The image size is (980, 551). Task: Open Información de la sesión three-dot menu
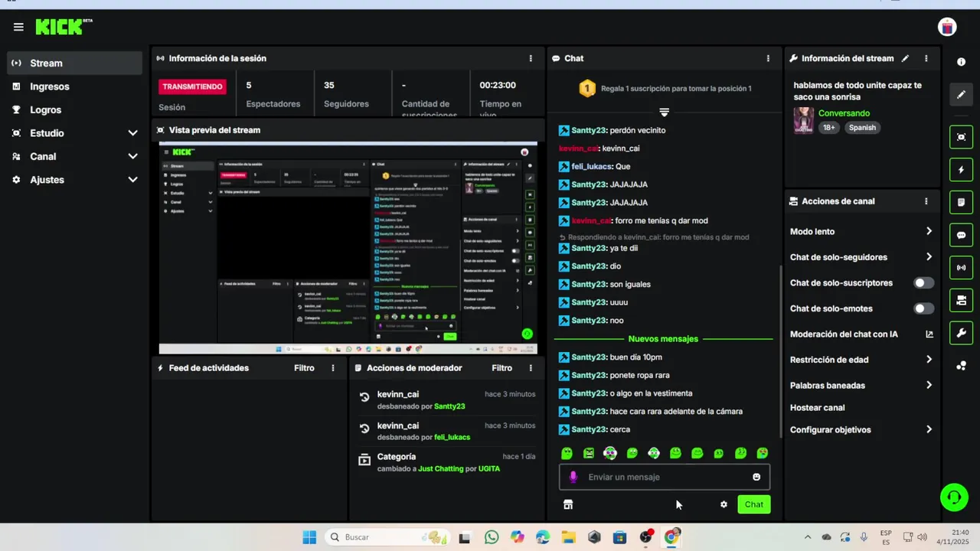pyautogui.click(x=531, y=58)
